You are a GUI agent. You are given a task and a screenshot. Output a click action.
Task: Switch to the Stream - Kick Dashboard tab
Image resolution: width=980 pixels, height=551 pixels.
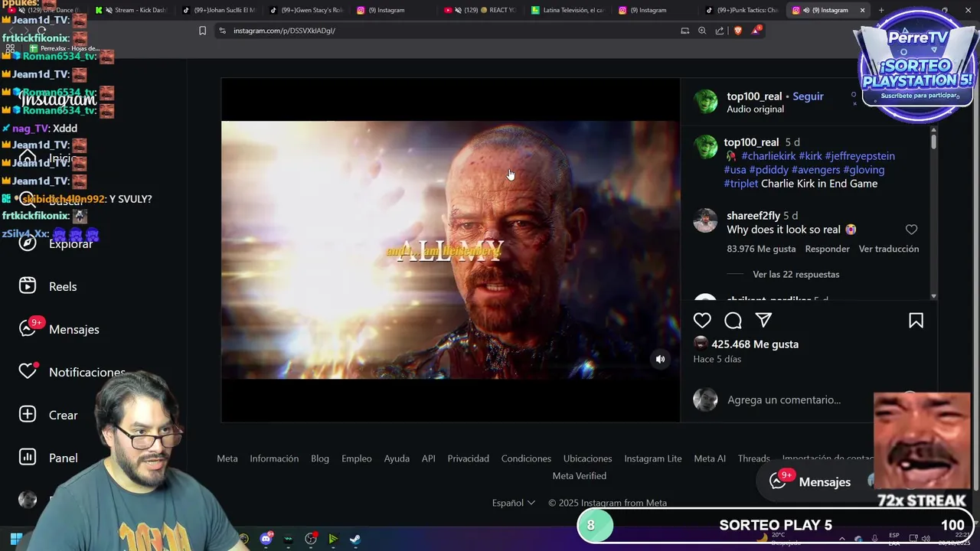[131, 10]
